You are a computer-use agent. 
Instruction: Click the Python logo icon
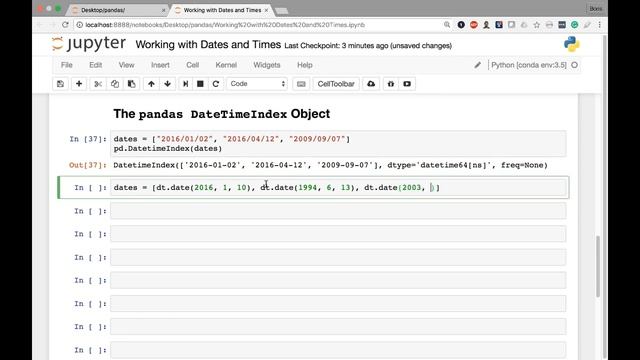pyautogui.click(x=571, y=44)
